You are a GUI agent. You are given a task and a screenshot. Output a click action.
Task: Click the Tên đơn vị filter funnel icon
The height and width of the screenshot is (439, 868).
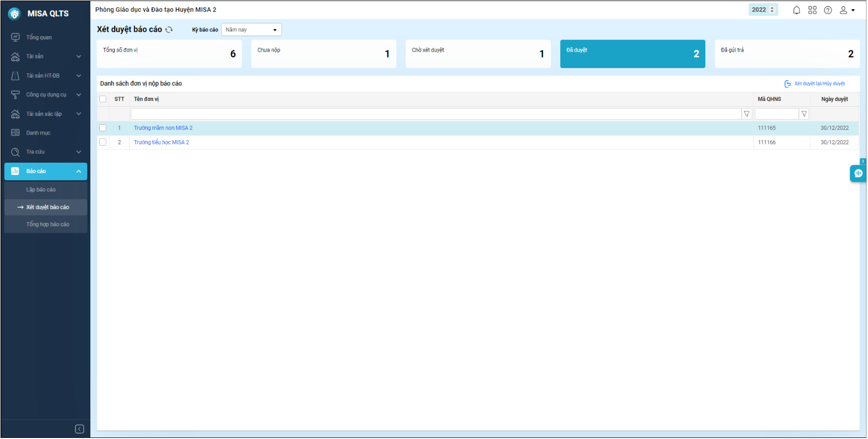click(x=746, y=114)
